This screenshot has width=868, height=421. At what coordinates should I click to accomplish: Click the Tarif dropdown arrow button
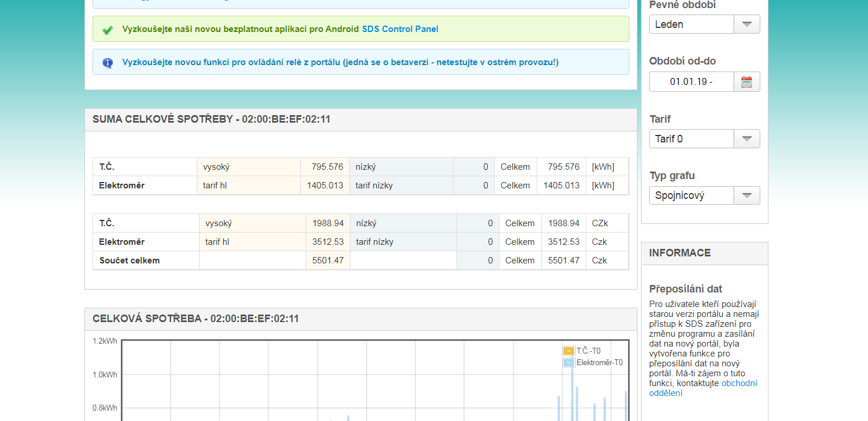click(x=747, y=139)
